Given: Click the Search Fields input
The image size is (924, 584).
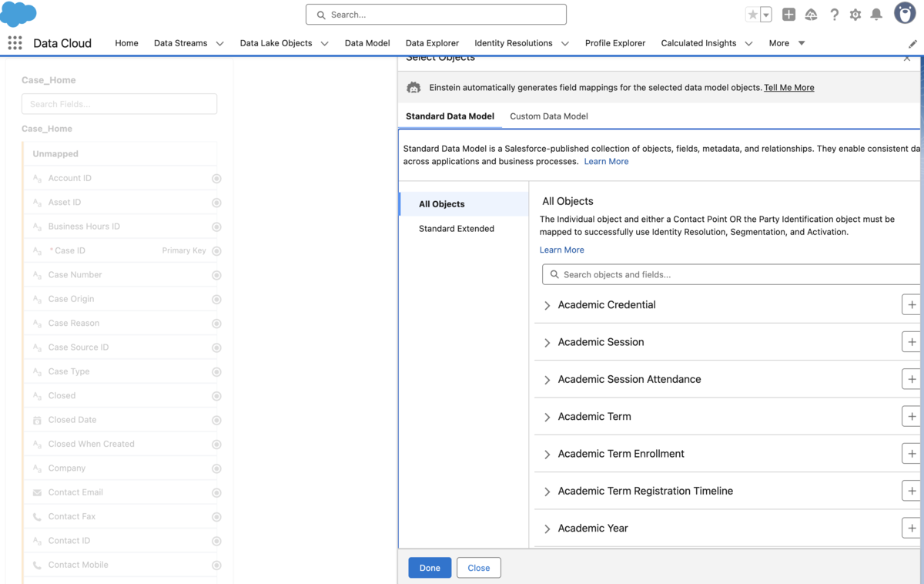Looking at the screenshot, I should (119, 104).
